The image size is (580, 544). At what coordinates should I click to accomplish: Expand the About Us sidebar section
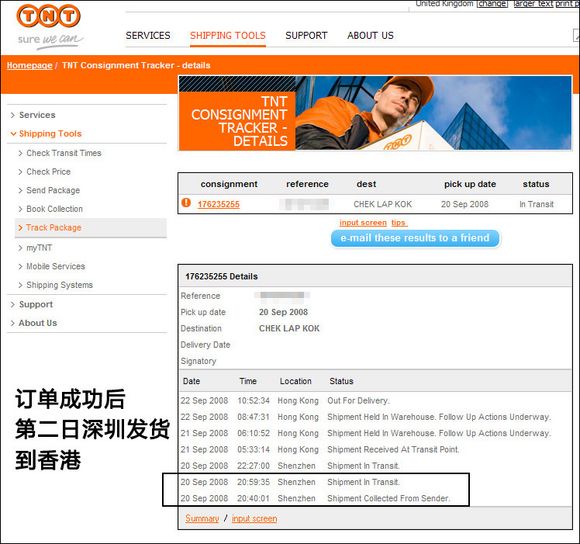38,323
